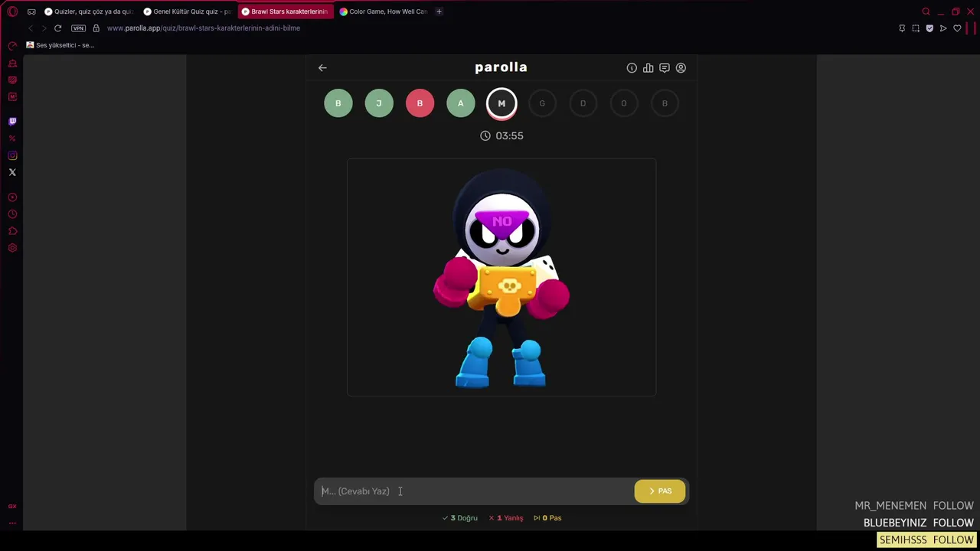The width and height of the screenshot is (980, 551).
Task: Open the Opera GX main menu logo
Action: 12,11
